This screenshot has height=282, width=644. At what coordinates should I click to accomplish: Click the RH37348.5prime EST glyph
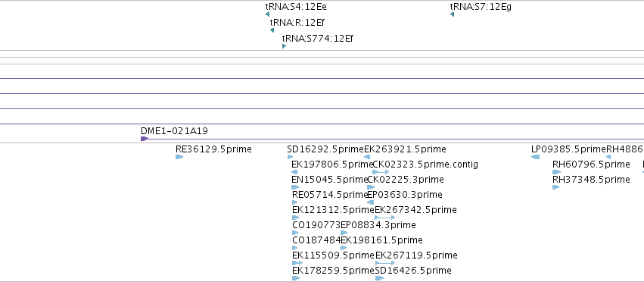coord(555,187)
